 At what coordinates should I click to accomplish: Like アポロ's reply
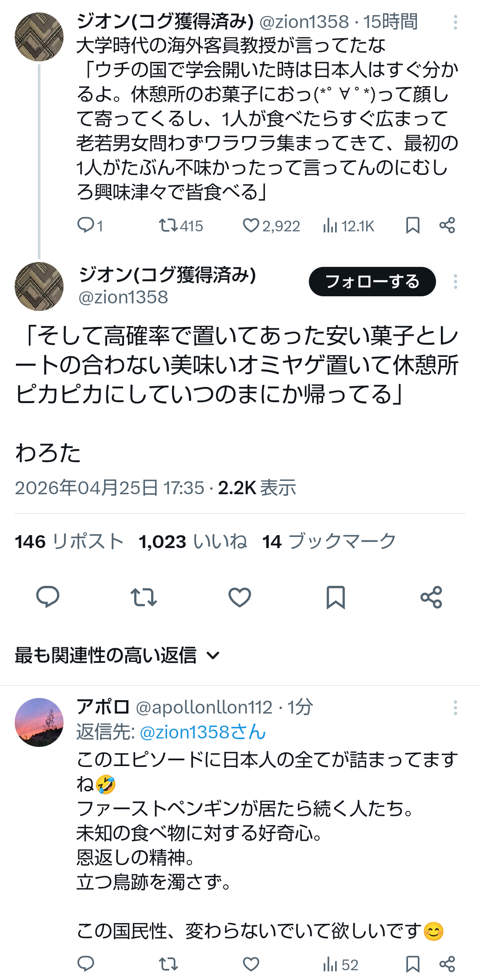tap(251, 964)
